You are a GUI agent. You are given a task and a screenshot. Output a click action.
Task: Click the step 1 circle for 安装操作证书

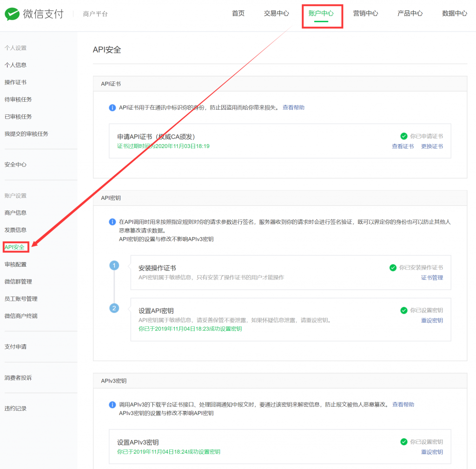[114, 265]
